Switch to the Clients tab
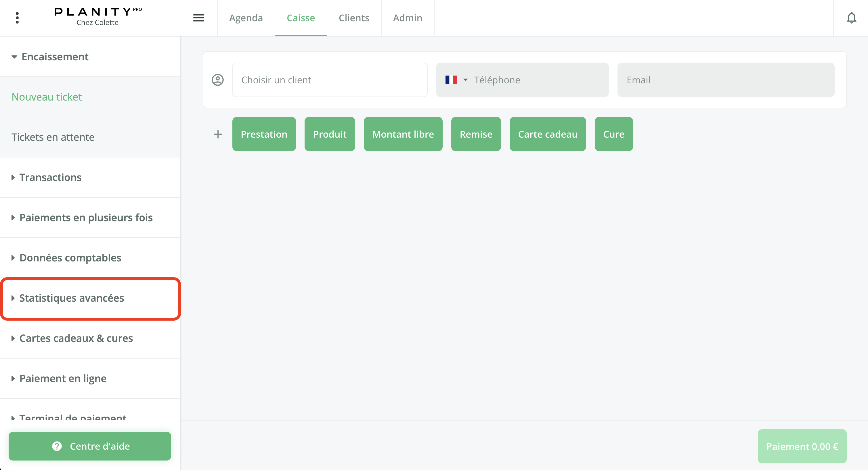868x470 pixels. pyautogui.click(x=354, y=18)
